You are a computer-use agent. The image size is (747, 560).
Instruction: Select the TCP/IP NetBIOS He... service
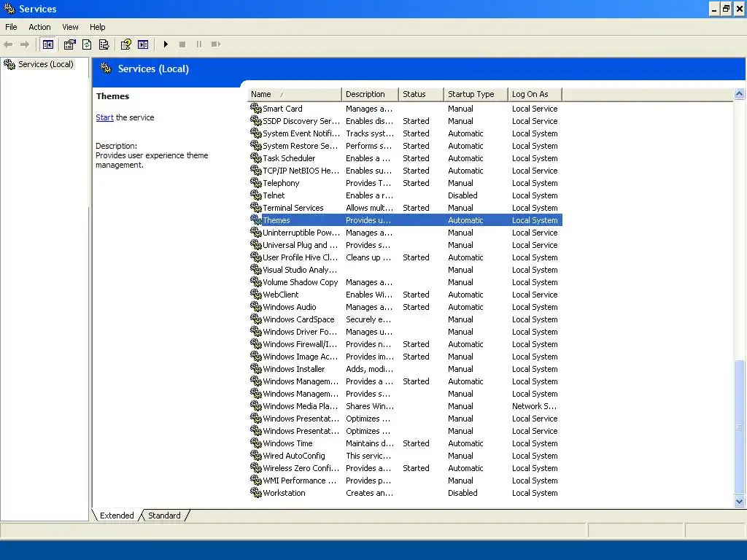click(406, 171)
